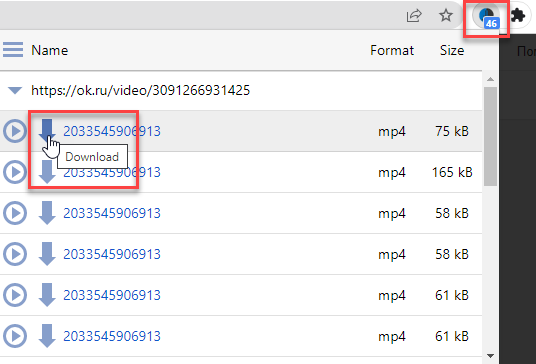Download the 165 kB mp4 file
Image resolution: width=536 pixels, height=364 pixels.
click(x=47, y=172)
